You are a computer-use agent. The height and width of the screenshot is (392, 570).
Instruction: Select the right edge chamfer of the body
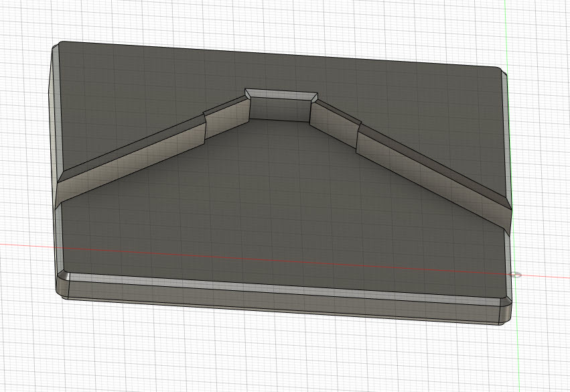507,134
